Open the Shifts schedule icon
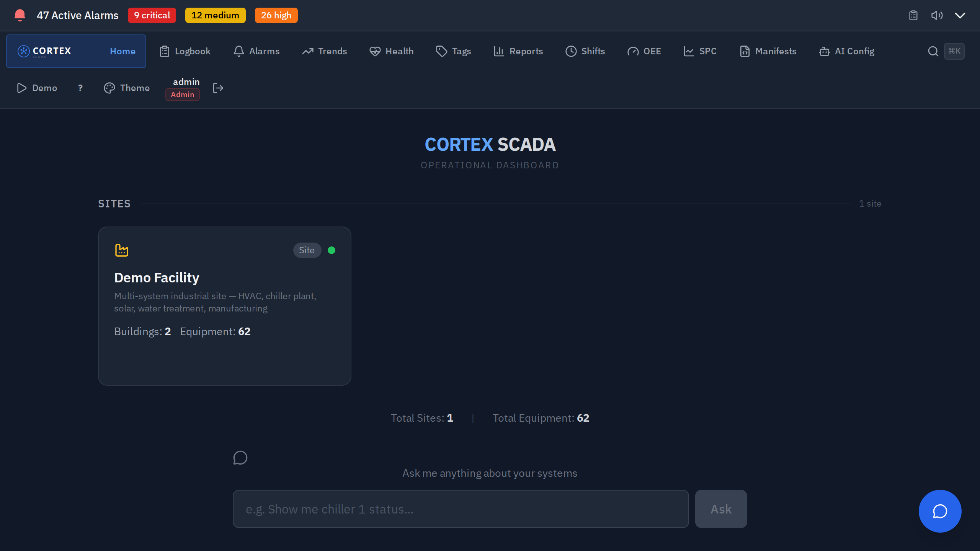This screenshot has height=551, width=980. point(571,51)
